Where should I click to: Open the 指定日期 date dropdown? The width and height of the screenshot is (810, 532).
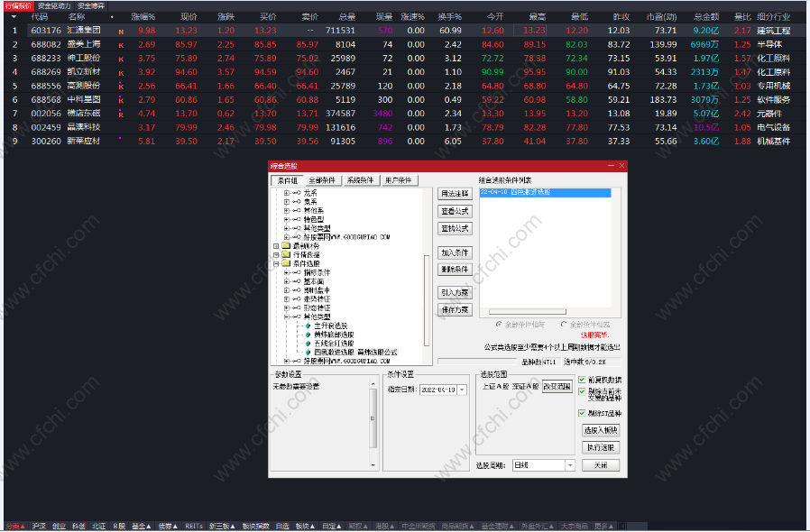pos(463,390)
